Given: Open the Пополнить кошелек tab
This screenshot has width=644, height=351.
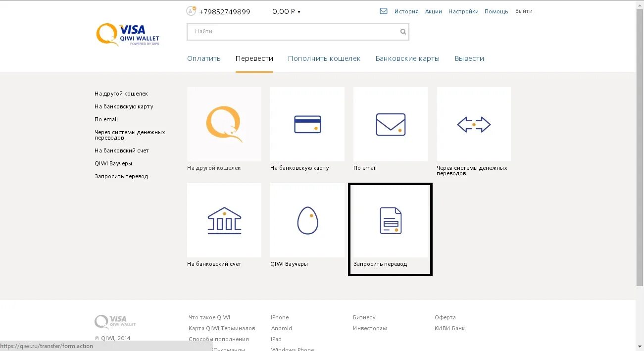Looking at the screenshot, I should (324, 58).
